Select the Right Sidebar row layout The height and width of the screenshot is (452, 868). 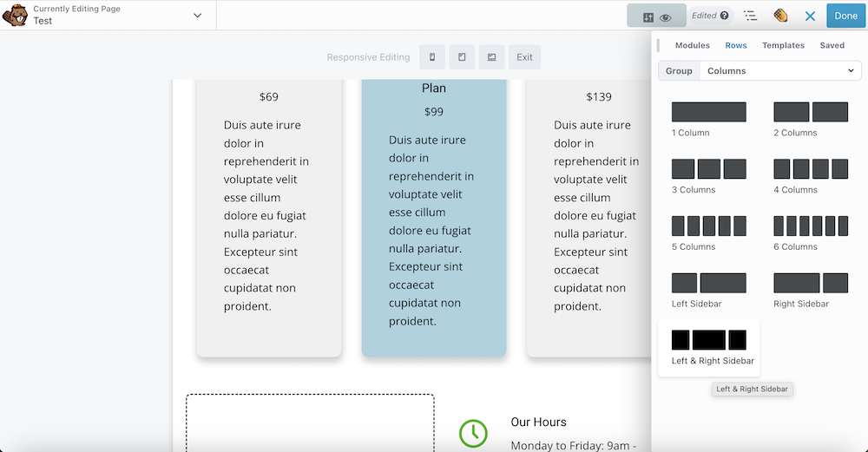pyautogui.click(x=811, y=291)
